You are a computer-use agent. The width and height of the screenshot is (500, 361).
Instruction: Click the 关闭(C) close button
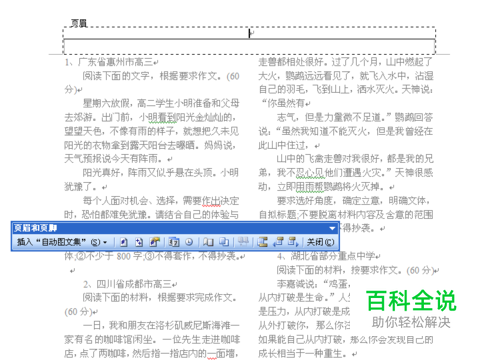tap(320, 242)
